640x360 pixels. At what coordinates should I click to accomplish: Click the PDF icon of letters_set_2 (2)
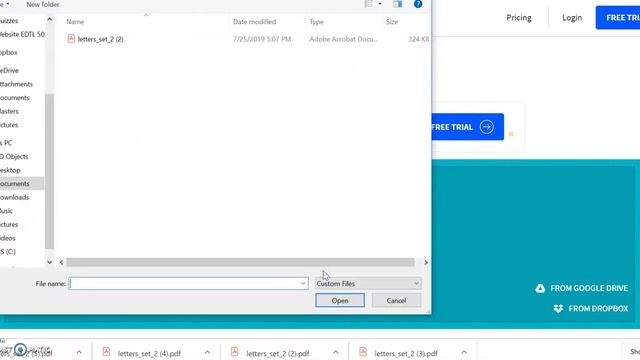pyautogui.click(x=71, y=39)
